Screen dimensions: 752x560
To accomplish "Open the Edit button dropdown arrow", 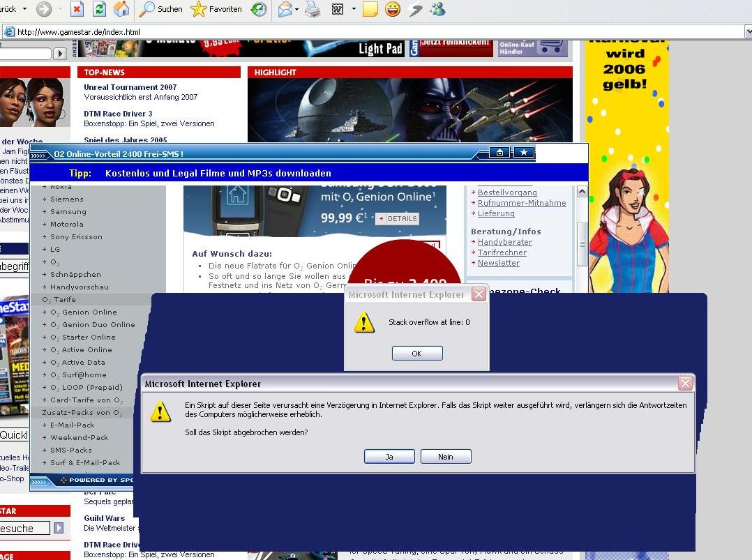I will pos(354,9).
